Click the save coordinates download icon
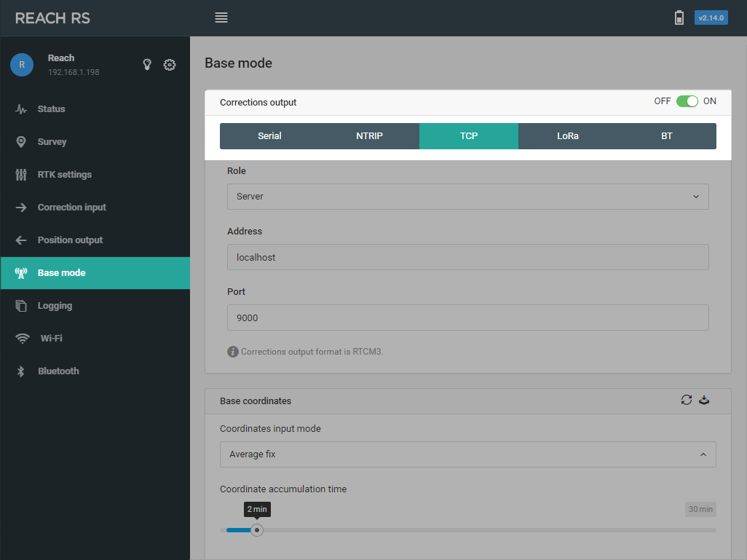Screen dimensions: 747x560 (x=704, y=400)
